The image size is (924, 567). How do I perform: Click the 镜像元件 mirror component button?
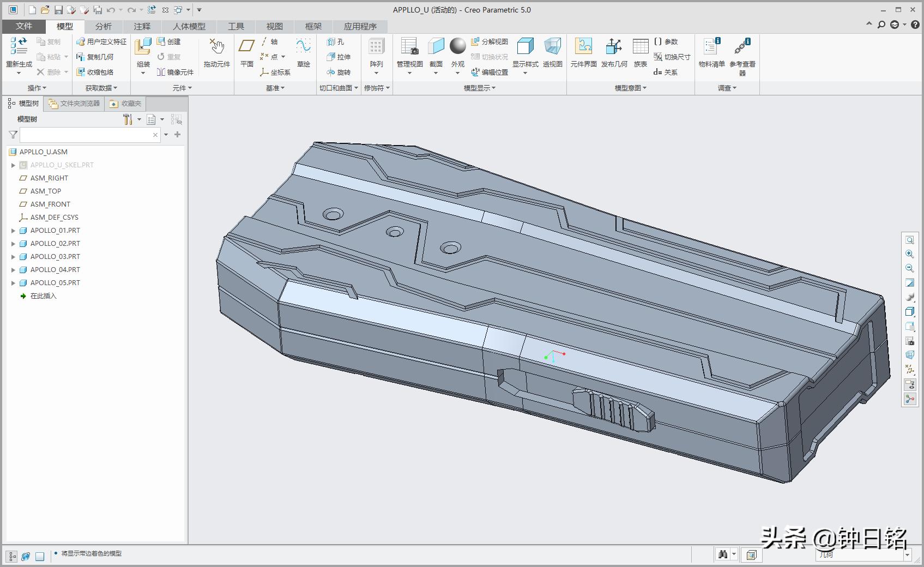[175, 72]
